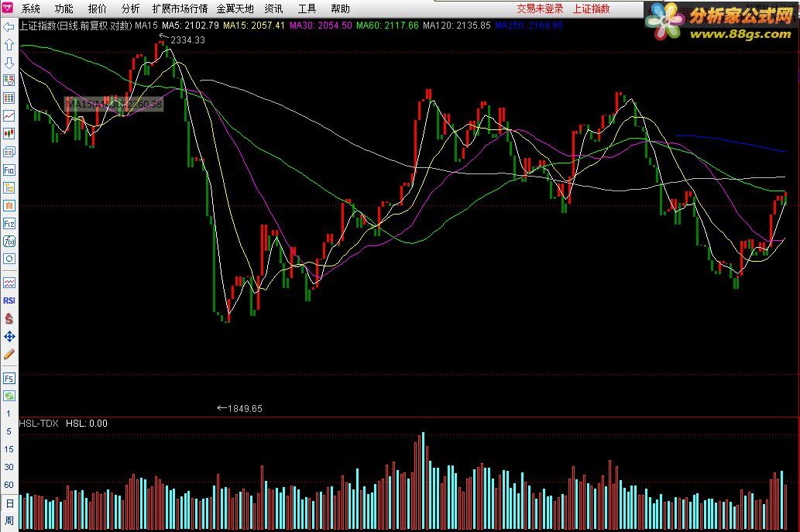Screen dimensions: 800x532
Task: Open the 功能 menu
Action: click(x=64, y=9)
